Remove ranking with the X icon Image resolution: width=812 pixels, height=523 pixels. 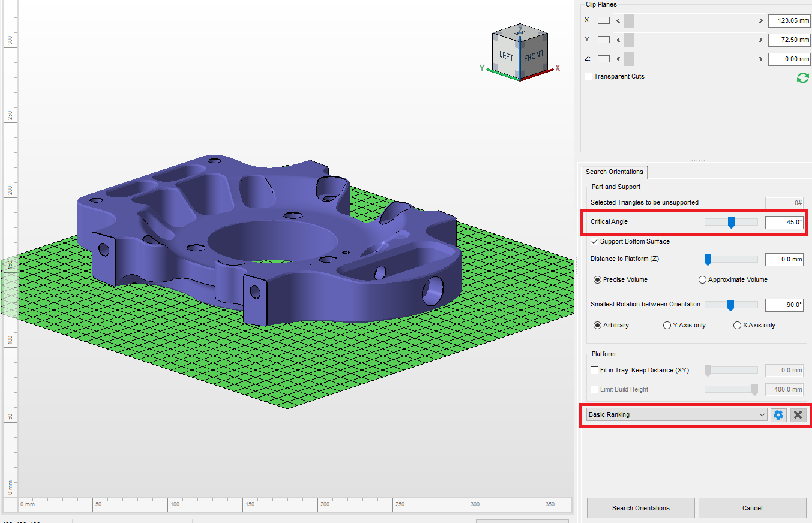point(798,414)
